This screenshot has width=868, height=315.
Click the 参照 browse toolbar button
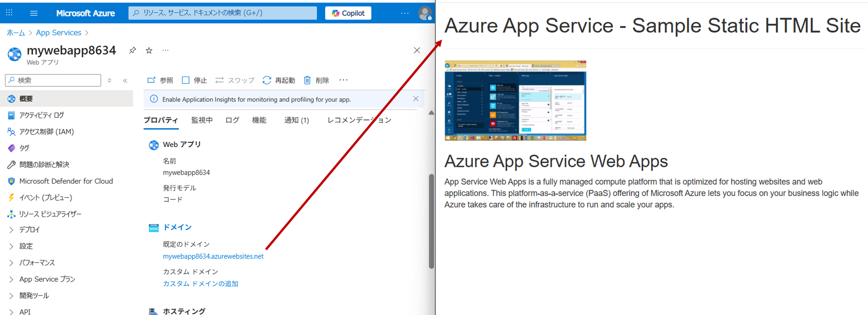(x=160, y=80)
